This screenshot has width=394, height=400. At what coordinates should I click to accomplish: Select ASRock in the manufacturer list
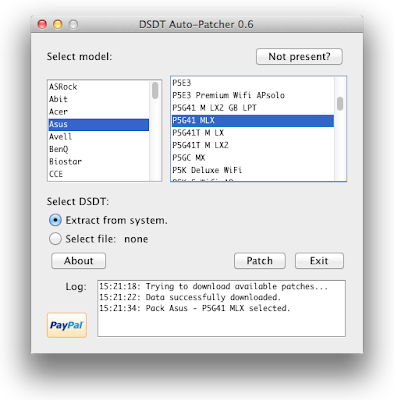click(99, 87)
